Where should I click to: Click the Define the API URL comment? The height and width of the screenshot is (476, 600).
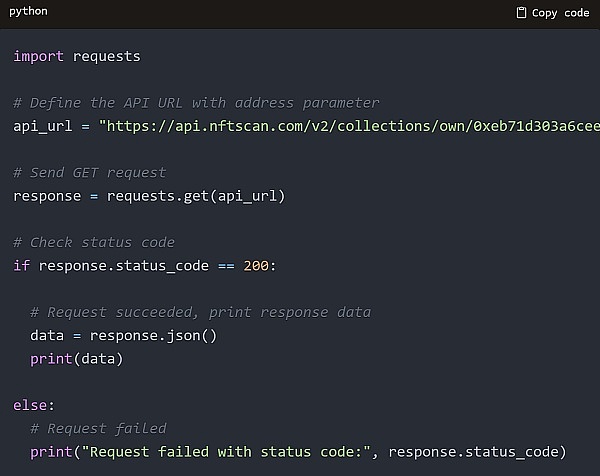tap(196, 103)
